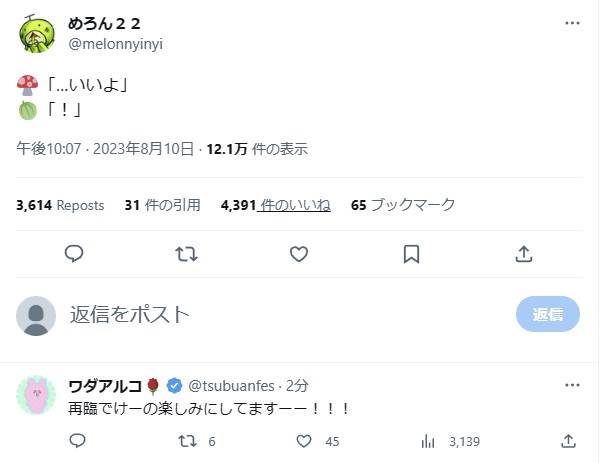View analytics on the reply with 3,139 views
The width and height of the screenshot is (604, 463).
[x=429, y=441]
